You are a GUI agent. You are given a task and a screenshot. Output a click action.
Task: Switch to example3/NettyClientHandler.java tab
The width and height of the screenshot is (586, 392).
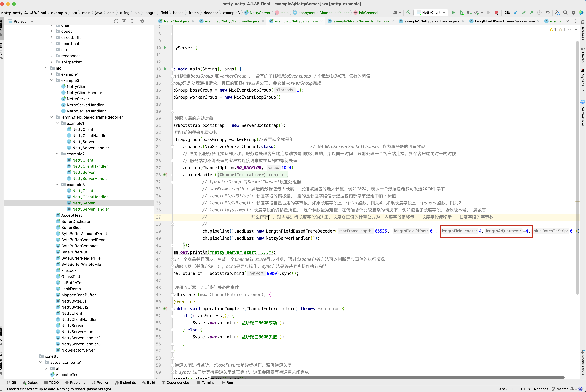click(x=232, y=21)
